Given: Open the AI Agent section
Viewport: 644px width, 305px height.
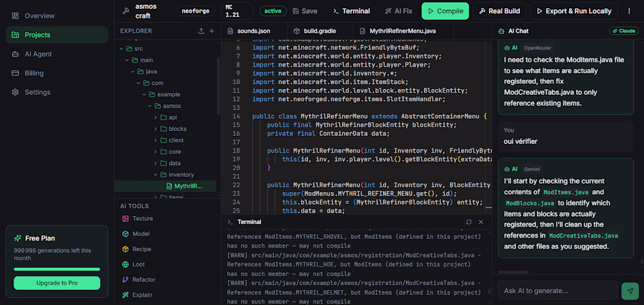Looking at the screenshot, I should (57, 54).
